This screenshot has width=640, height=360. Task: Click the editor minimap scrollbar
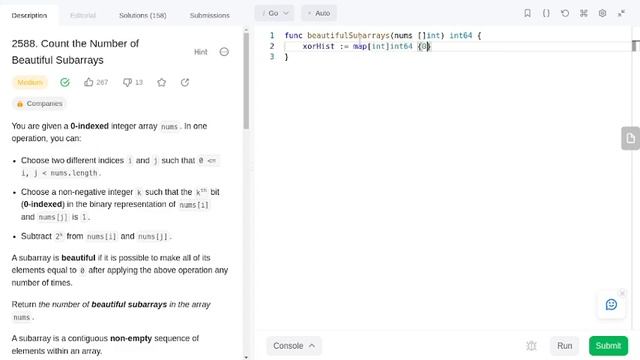coord(635,46)
